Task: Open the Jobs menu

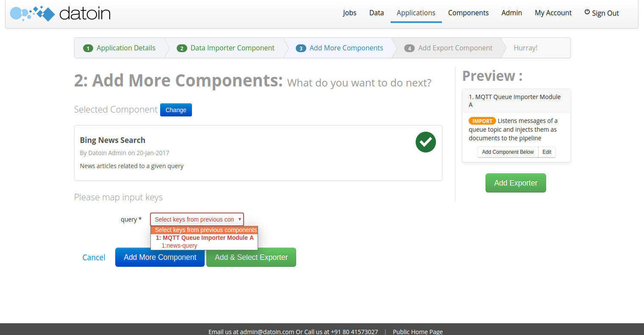Action: [350, 13]
